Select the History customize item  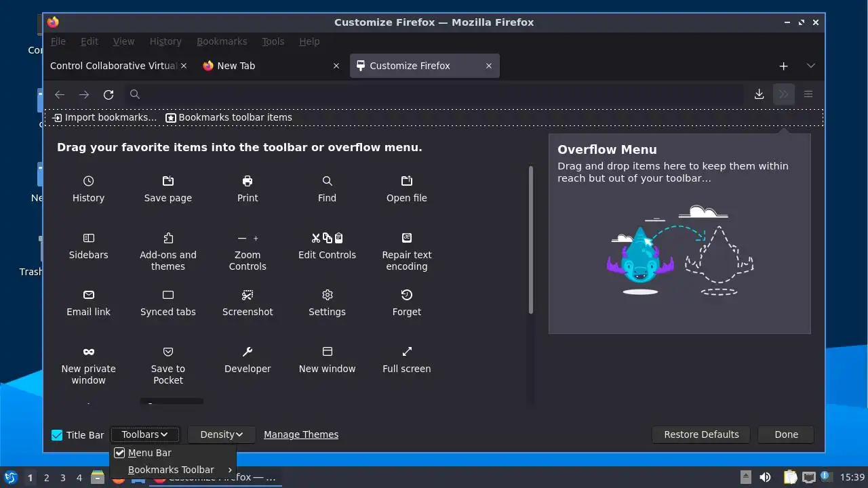[x=88, y=189]
